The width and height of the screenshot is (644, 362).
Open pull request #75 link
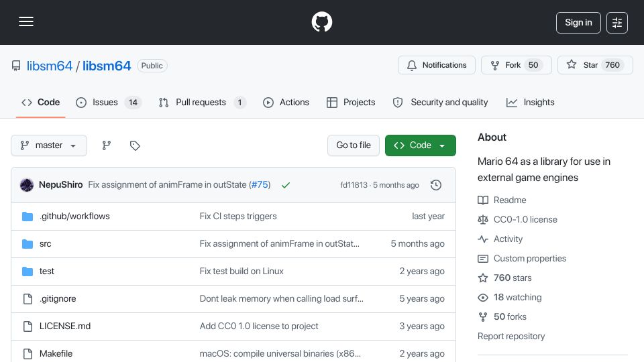(x=260, y=185)
